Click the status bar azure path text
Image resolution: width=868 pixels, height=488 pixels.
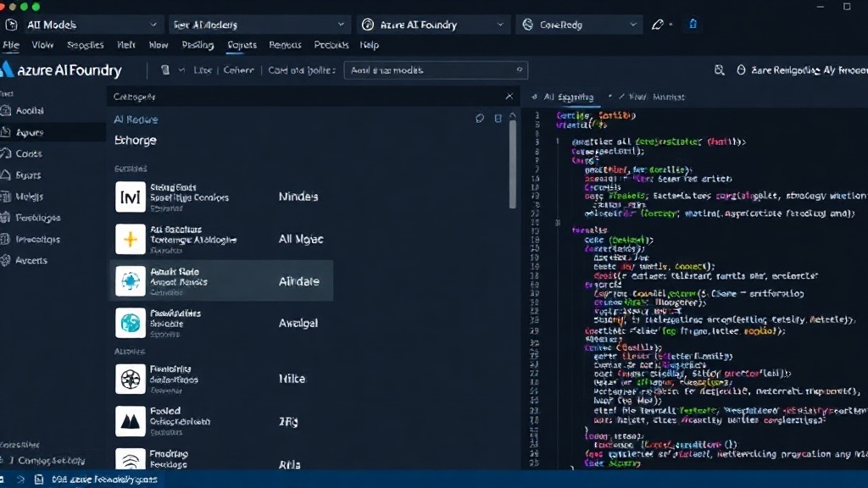click(x=104, y=480)
